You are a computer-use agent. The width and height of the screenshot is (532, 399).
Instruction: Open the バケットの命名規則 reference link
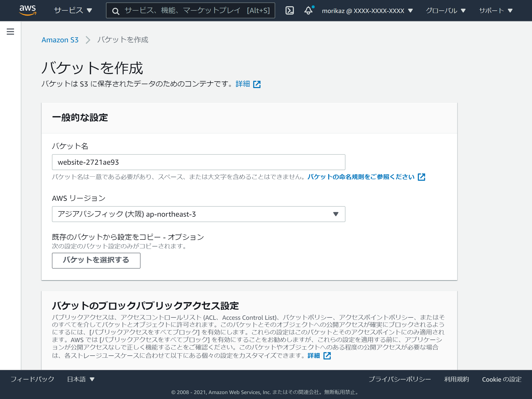pos(361,177)
